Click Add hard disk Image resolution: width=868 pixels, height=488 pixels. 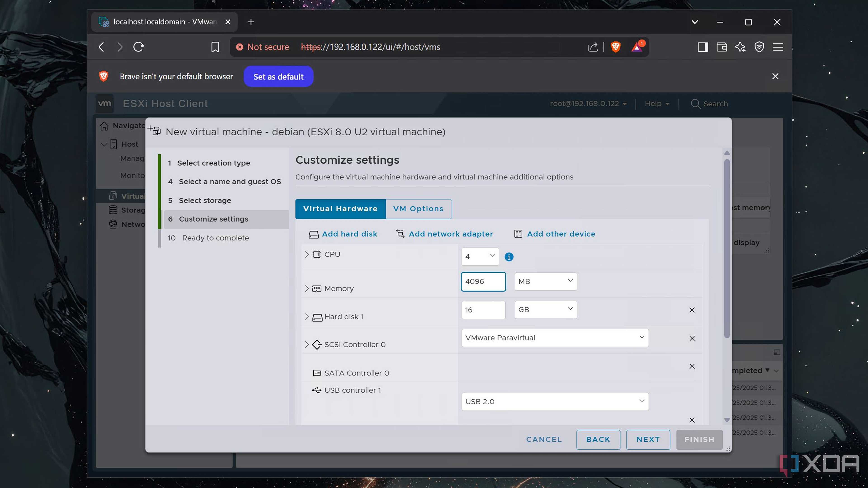click(x=343, y=234)
